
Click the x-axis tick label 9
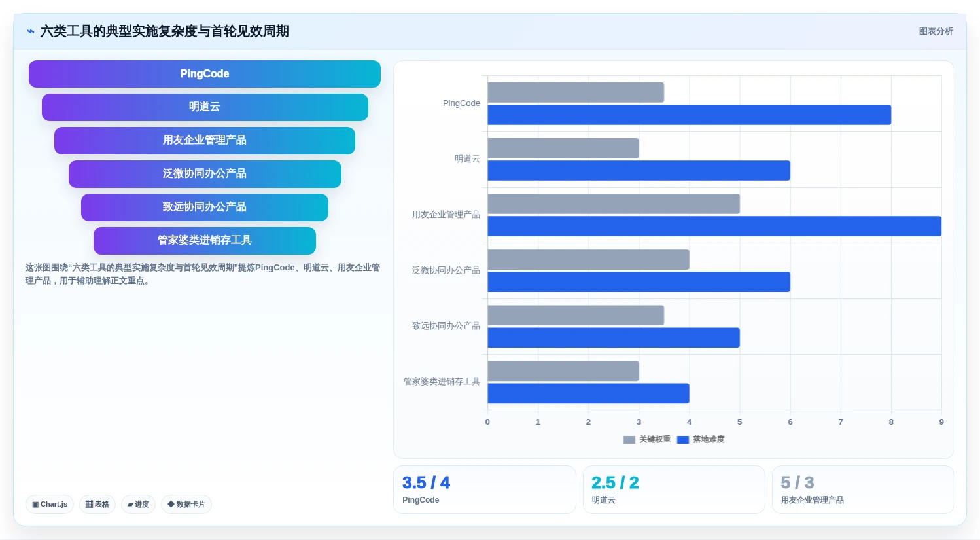[x=941, y=422]
